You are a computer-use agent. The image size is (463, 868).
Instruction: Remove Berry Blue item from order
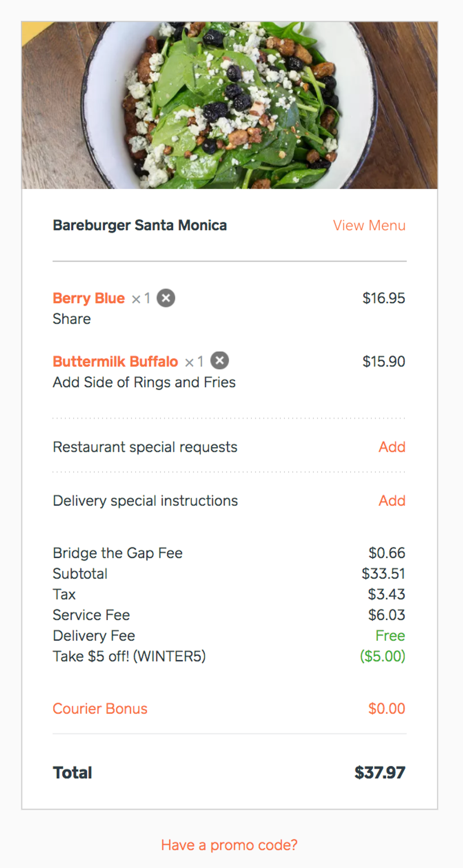pyautogui.click(x=166, y=298)
